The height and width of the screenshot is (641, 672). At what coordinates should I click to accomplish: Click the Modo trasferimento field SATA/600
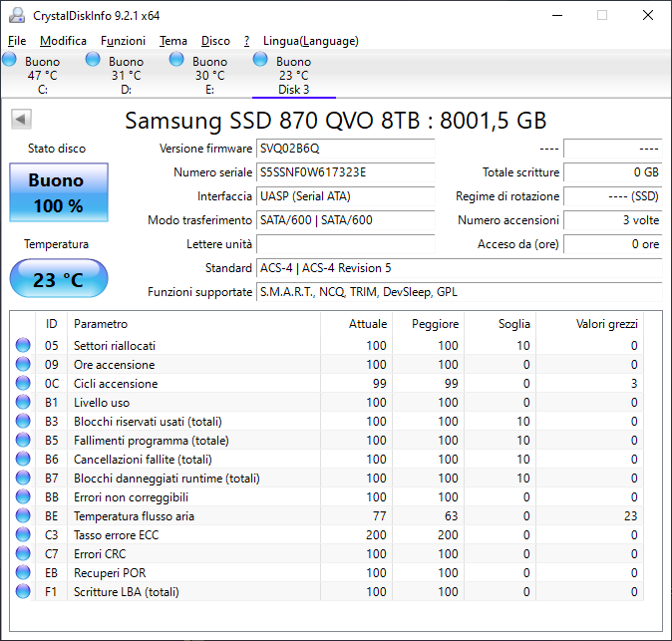(345, 220)
